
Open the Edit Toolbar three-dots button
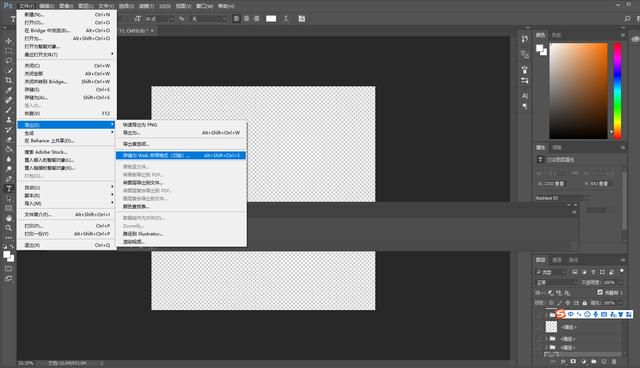(x=9, y=237)
